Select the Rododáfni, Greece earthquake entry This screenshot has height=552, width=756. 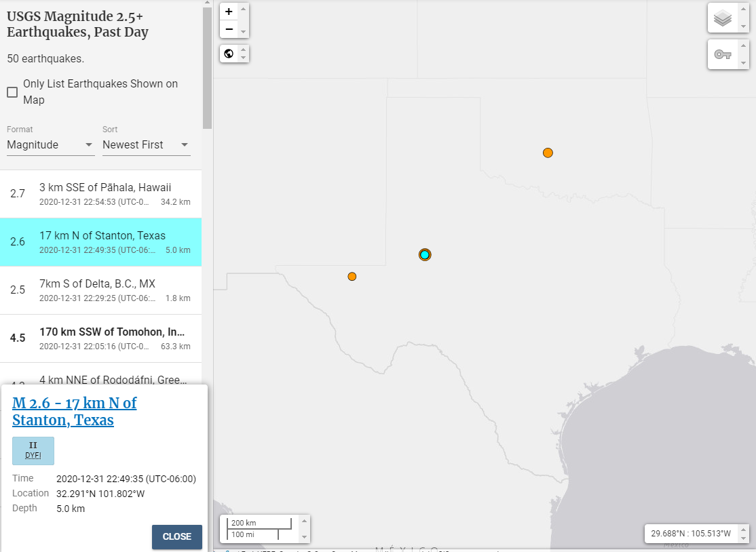click(x=100, y=374)
